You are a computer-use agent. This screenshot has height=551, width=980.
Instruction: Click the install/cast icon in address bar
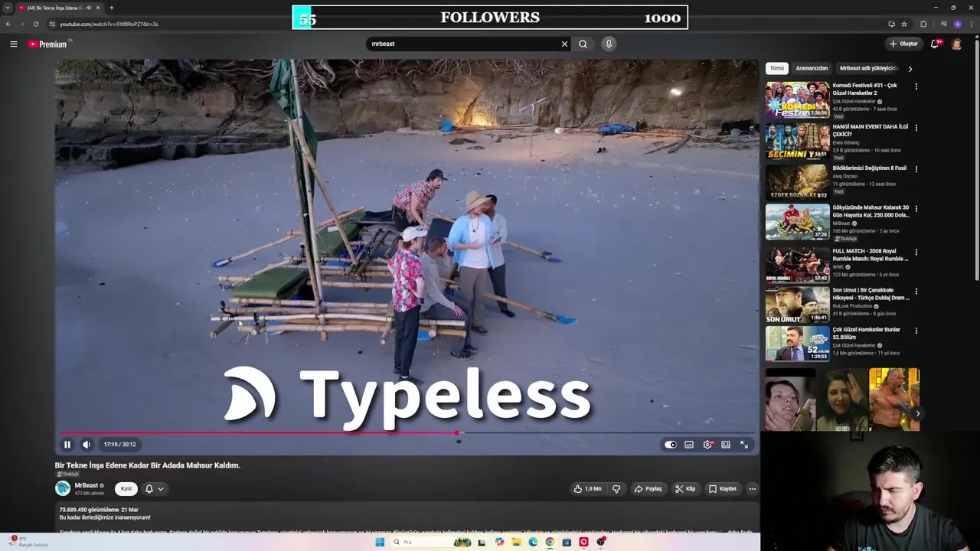pyautogui.click(x=891, y=24)
